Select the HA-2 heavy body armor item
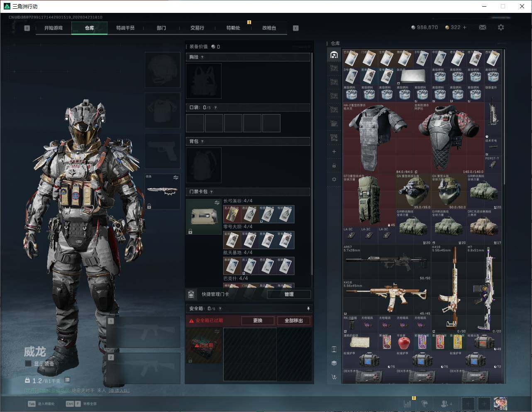This screenshot has width=532, height=412. pos(378,138)
